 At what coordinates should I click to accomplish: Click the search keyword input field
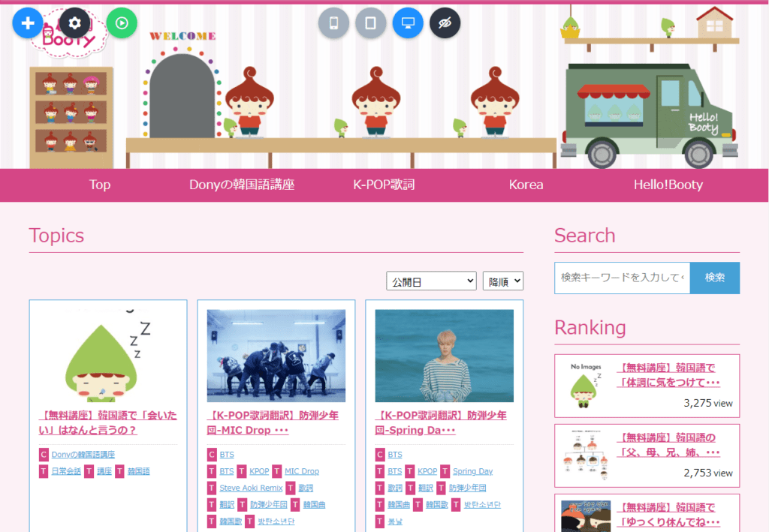point(622,278)
